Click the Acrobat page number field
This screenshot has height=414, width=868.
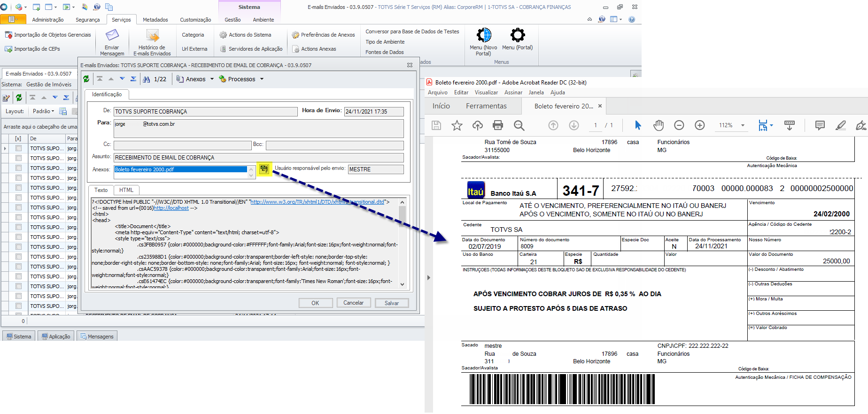click(x=595, y=125)
